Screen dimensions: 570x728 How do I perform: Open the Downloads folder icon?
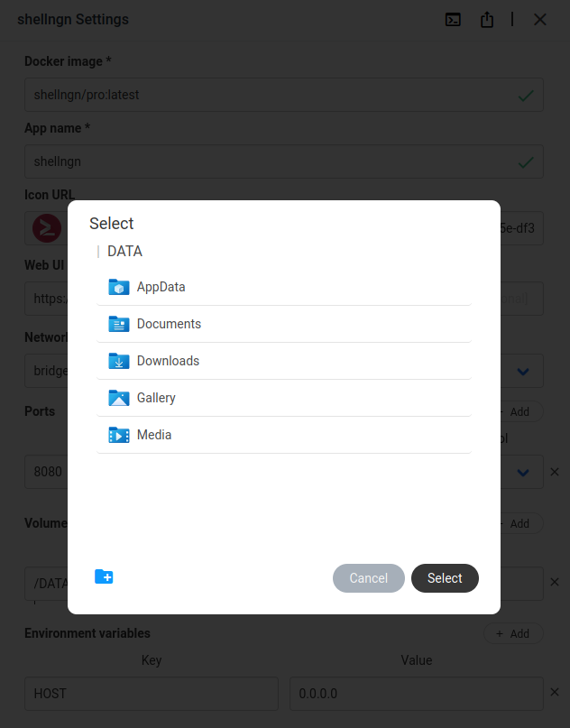119,360
